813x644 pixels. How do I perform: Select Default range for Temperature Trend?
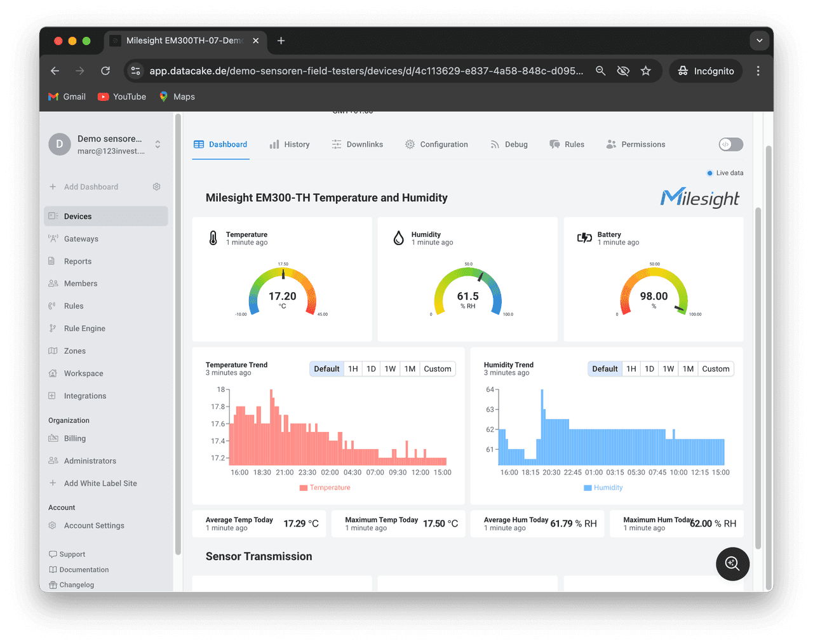[326, 369]
